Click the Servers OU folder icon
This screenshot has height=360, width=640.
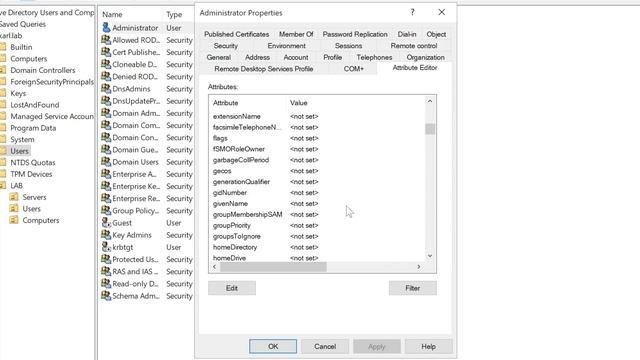pos(14,197)
